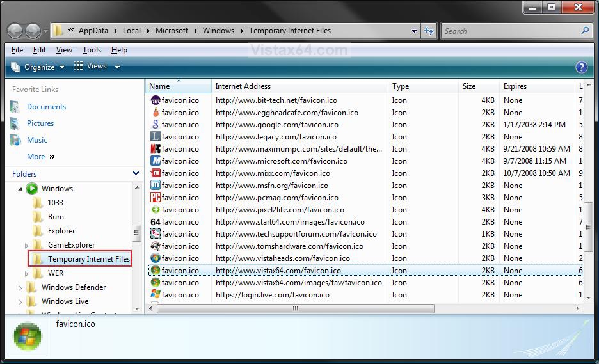Click the pixel2life favicon icon

coord(156,210)
